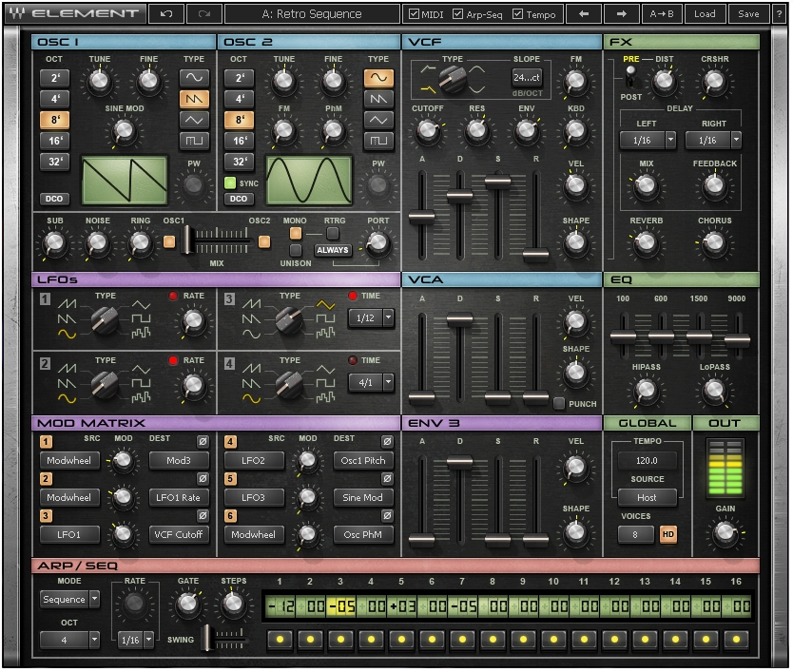Select OSC 1 square waveform type
The height and width of the screenshot is (672, 793).
(194, 141)
